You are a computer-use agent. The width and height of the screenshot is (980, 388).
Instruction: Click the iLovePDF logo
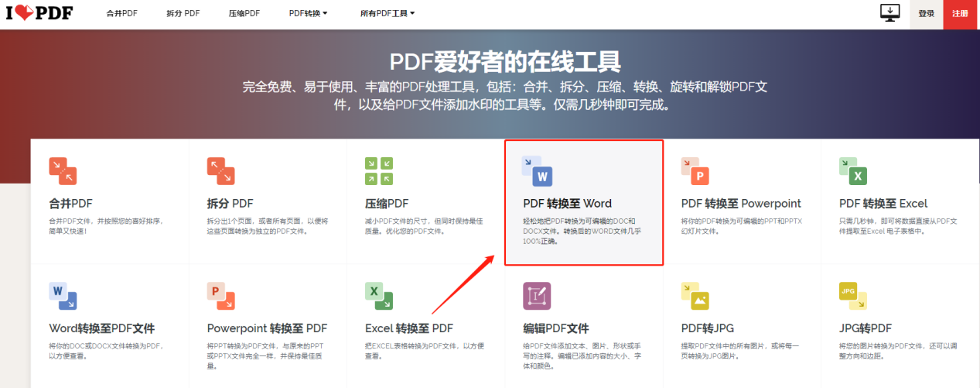39,13
